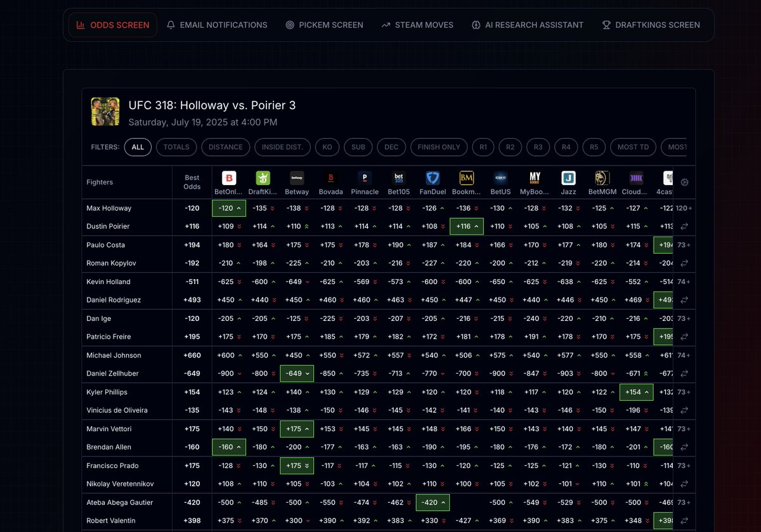The width and height of the screenshot is (761, 532).
Task: Click the Cloudbet sportsbook logo
Action: coord(636,178)
